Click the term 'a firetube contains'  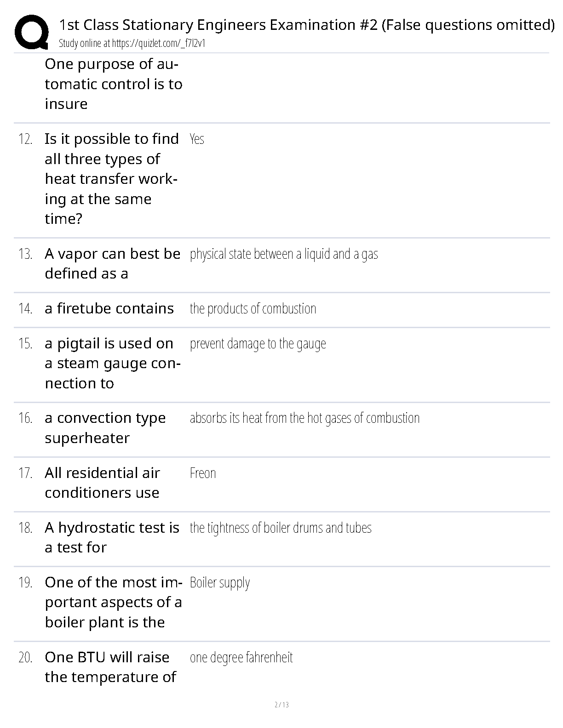109,308
